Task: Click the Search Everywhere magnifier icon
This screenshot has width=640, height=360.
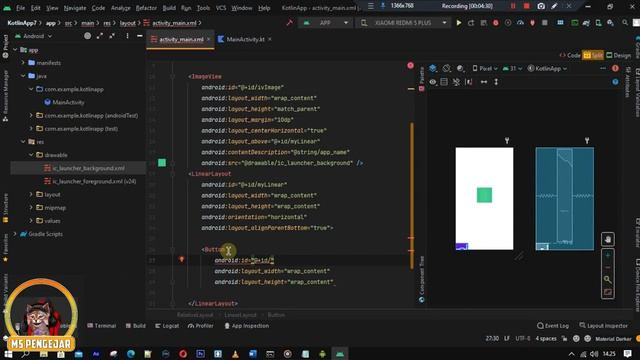Action: pos(625,23)
